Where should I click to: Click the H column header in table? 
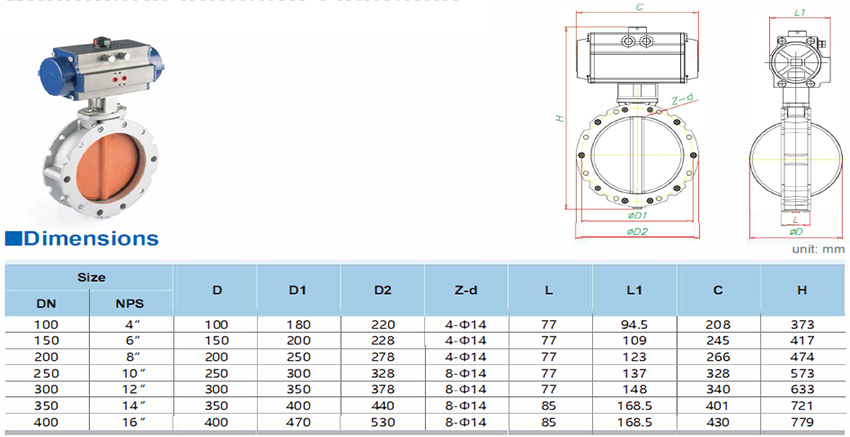tap(802, 290)
